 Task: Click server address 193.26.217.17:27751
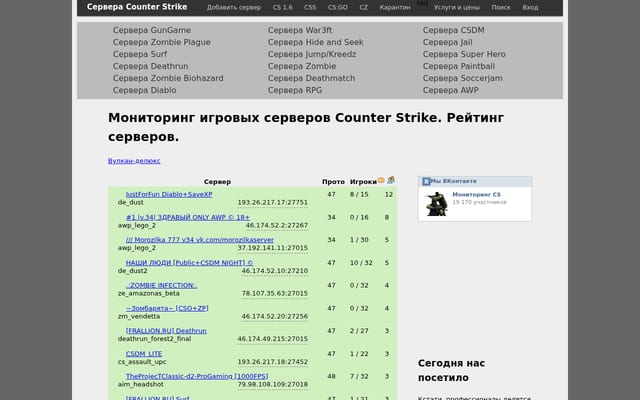(273, 202)
